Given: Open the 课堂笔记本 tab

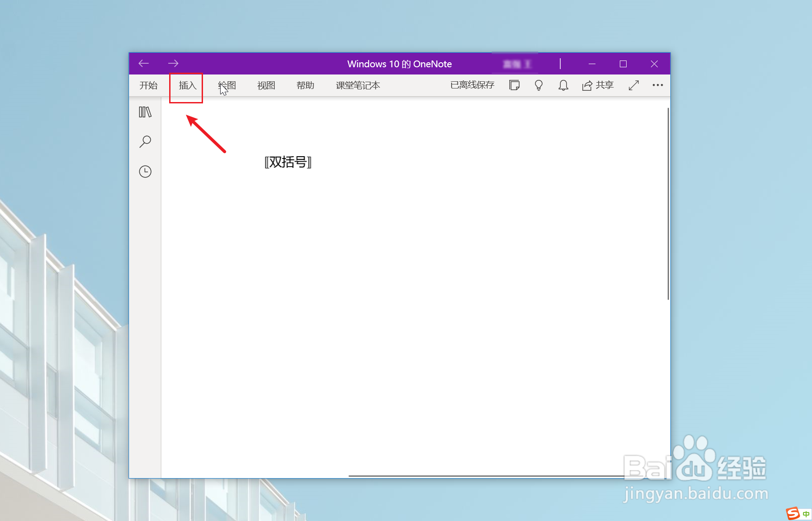Looking at the screenshot, I should point(358,85).
